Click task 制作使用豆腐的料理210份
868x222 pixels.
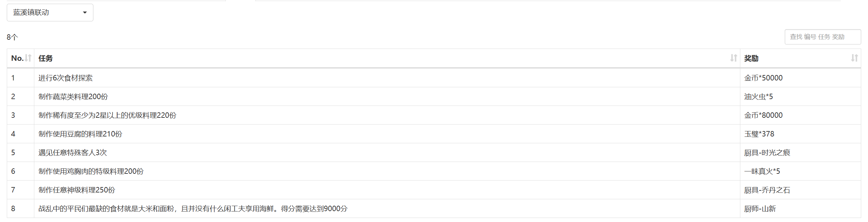tap(80, 134)
